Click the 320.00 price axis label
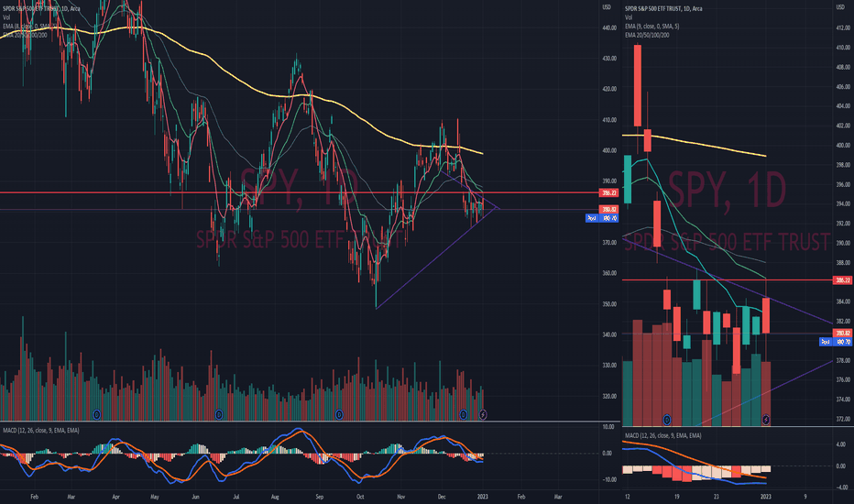854x504 pixels. point(609,396)
